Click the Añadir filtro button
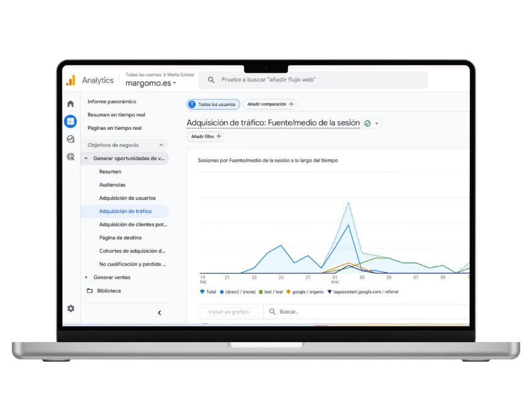The image size is (532, 402). click(205, 136)
